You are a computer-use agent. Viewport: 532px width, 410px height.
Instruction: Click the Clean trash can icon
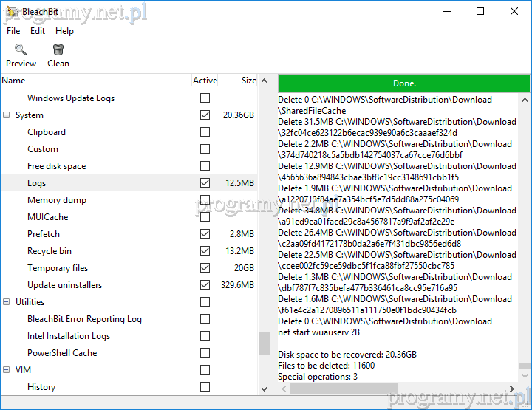point(58,50)
